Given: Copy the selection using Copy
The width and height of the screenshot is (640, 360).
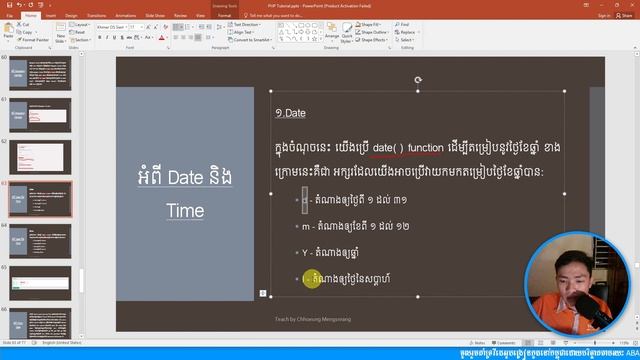Looking at the screenshot, I should (x=24, y=32).
